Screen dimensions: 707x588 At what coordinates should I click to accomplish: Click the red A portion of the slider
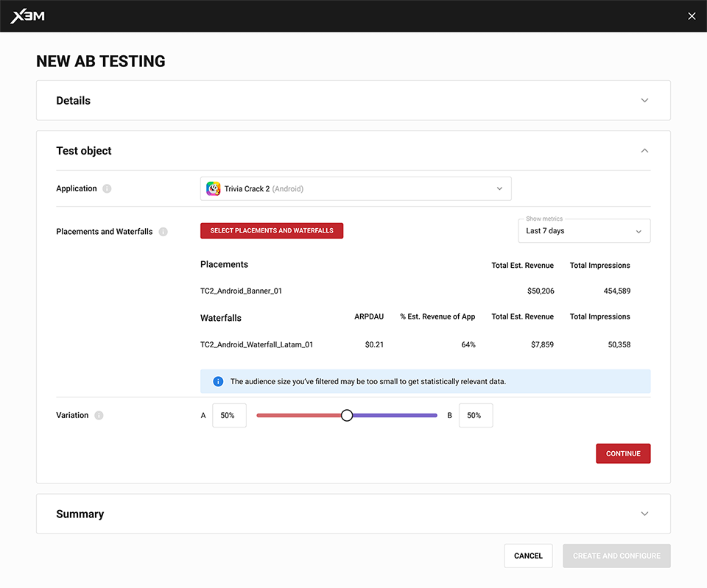298,416
